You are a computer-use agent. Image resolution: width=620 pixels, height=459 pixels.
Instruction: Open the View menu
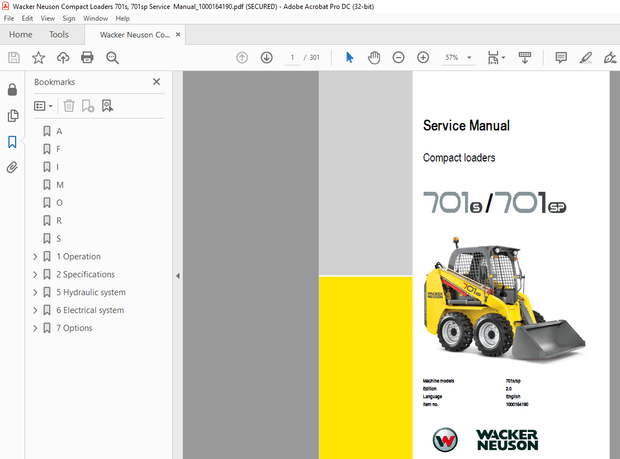tap(48, 19)
